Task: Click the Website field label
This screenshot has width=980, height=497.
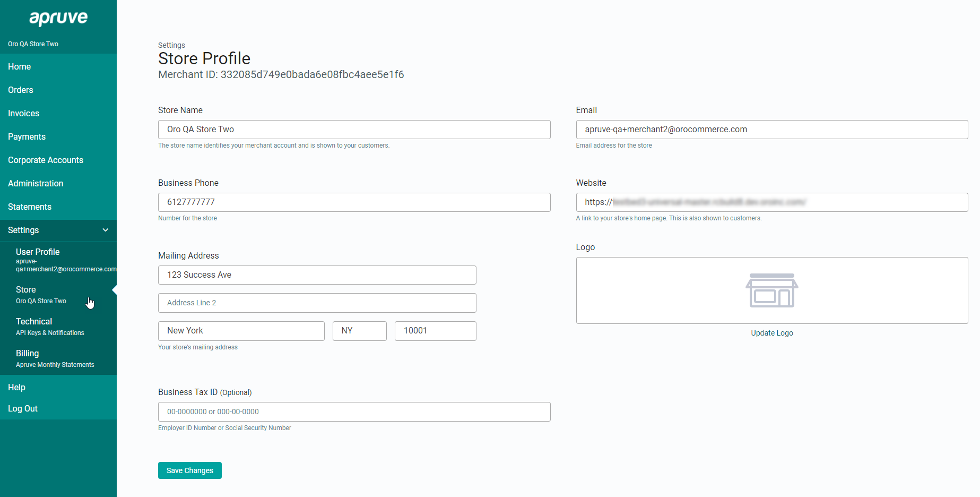Action: [x=591, y=183]
